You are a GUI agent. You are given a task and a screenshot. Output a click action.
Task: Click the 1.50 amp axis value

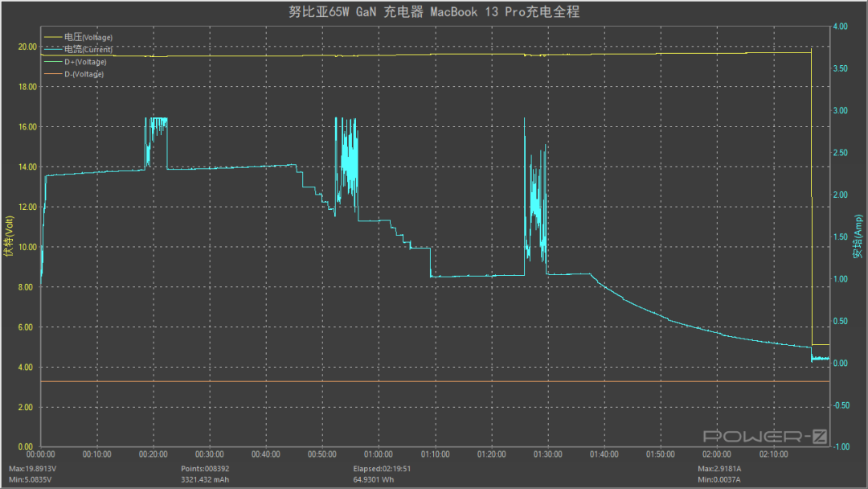coord(841,237)
